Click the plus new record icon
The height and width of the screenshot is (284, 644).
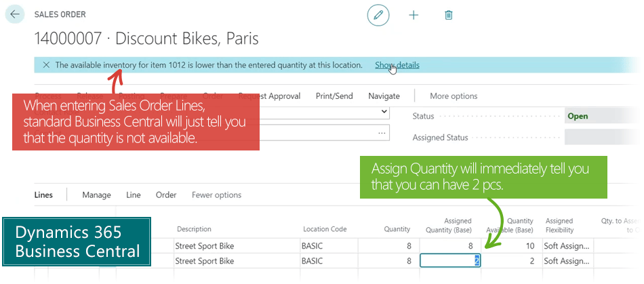(414, 14)
